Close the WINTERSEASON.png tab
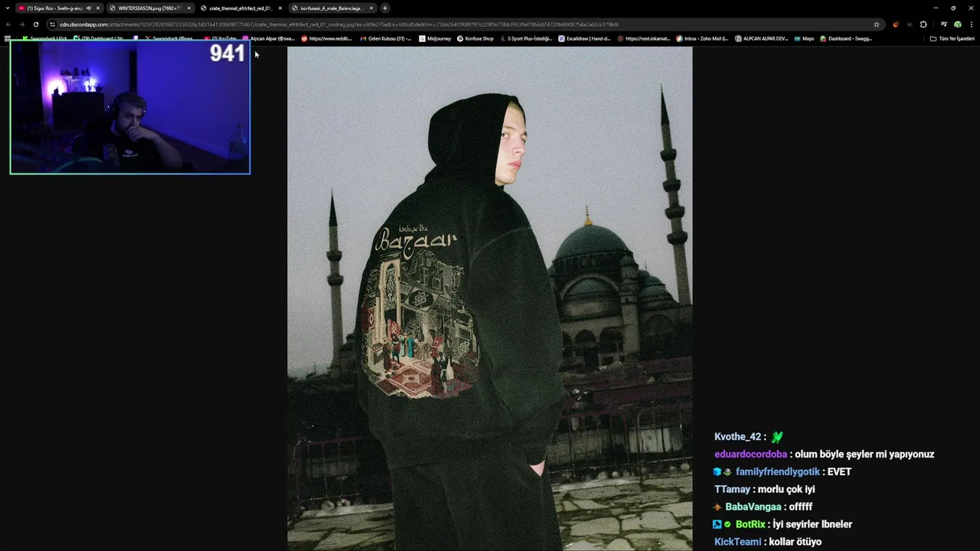 pos(188,8)
